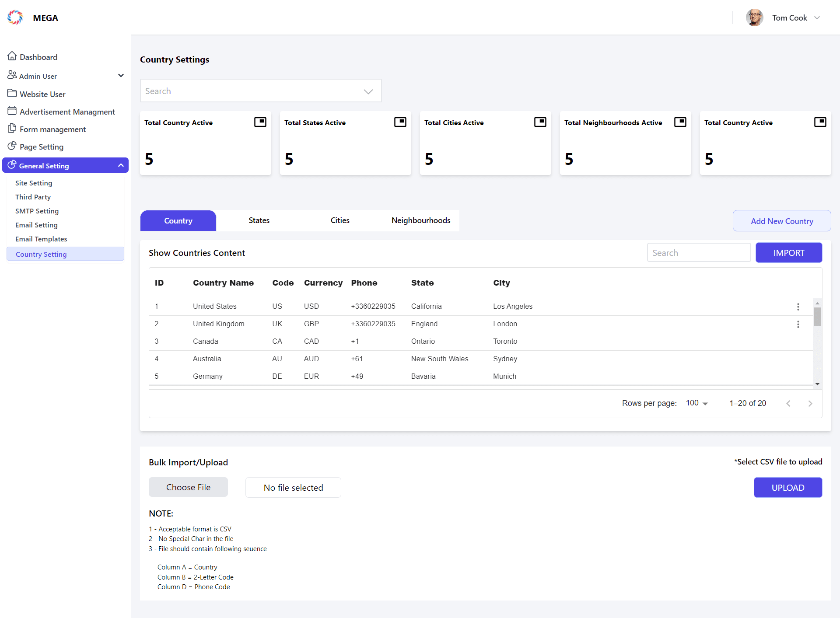Select Country Setting in sidebar

click(66, 254)
